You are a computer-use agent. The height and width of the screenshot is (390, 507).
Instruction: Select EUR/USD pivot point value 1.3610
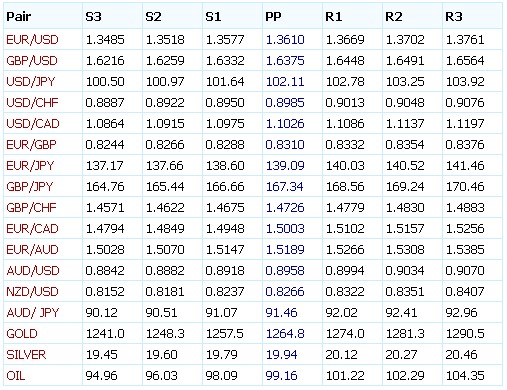point(285,40)
